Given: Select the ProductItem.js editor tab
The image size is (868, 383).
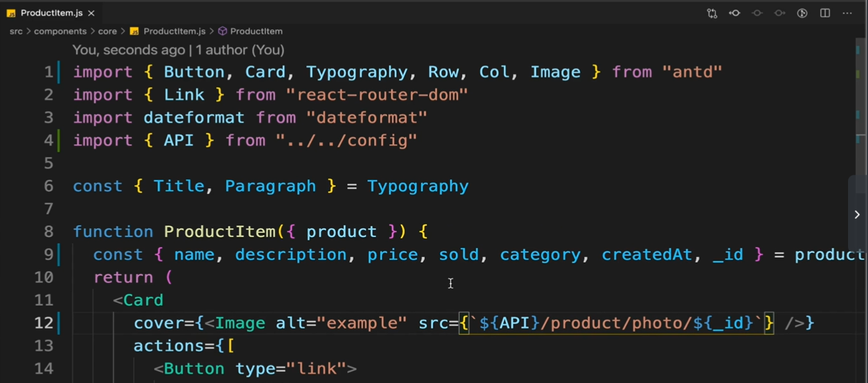Looking at the screenshot, I should (52, 13).
